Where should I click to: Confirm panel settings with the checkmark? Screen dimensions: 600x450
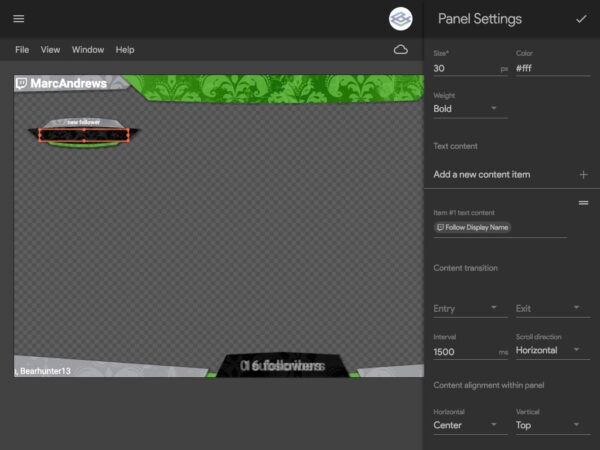[581, 19]
